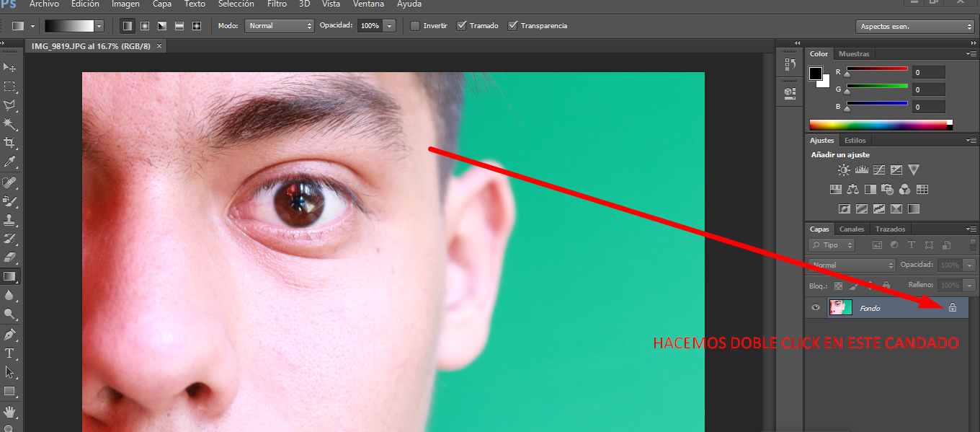Open the Color panel flyout menu
Screen dimensions: 980x432
pos(971,54)
